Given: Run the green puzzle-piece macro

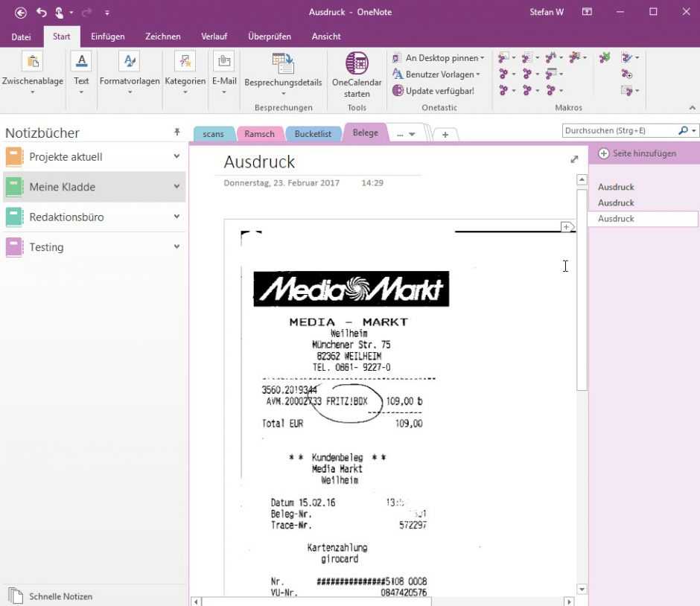Looking at the screenshot, I should click(605, 57).
